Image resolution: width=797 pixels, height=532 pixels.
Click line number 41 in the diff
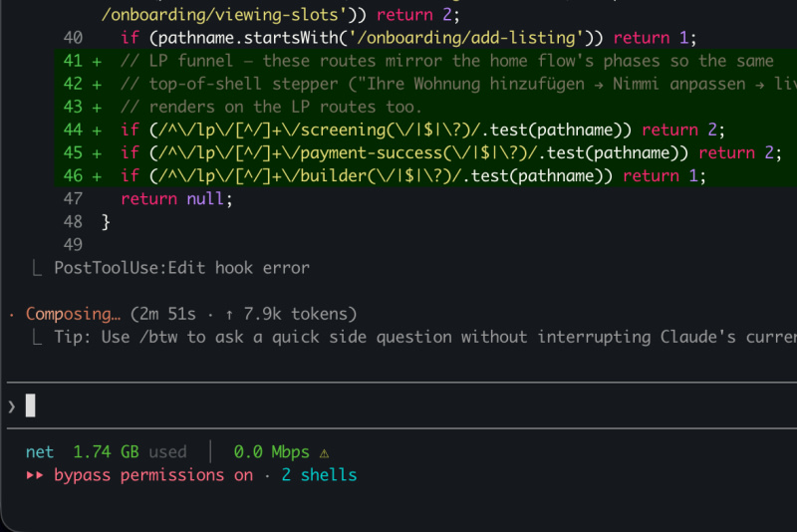[x=73, y=61]
